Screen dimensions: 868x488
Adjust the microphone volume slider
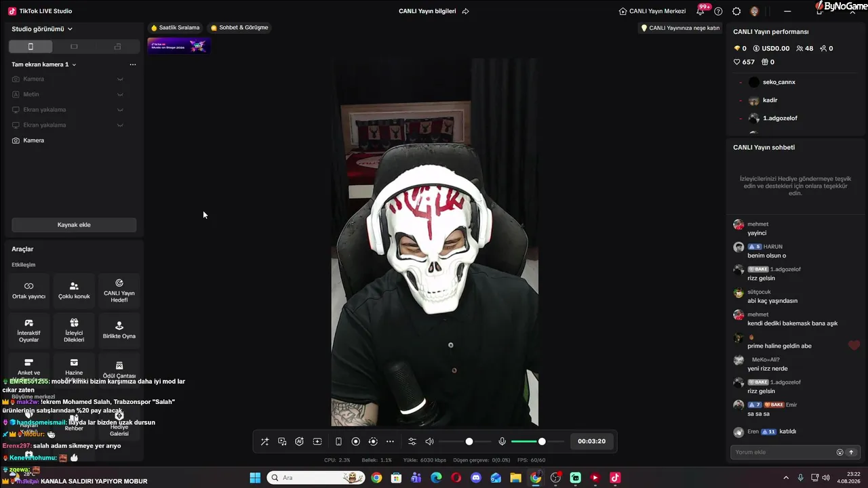click(x=541, y=441)
